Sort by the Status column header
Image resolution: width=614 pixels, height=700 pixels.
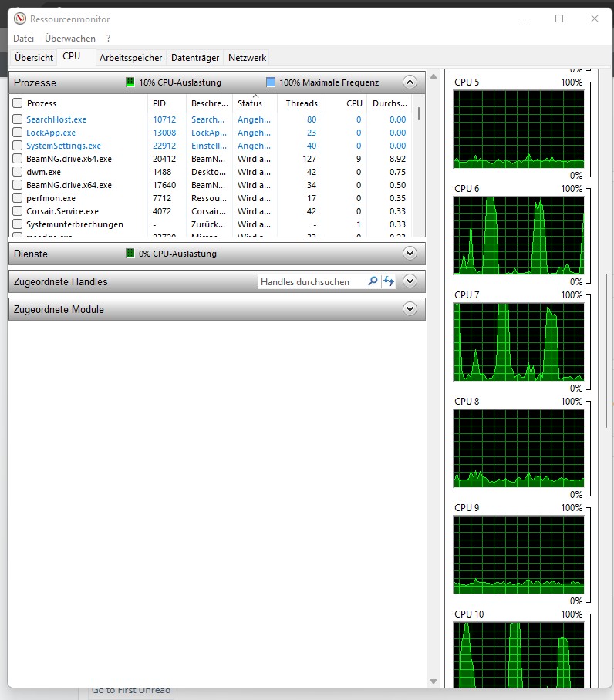click(255, 103)
